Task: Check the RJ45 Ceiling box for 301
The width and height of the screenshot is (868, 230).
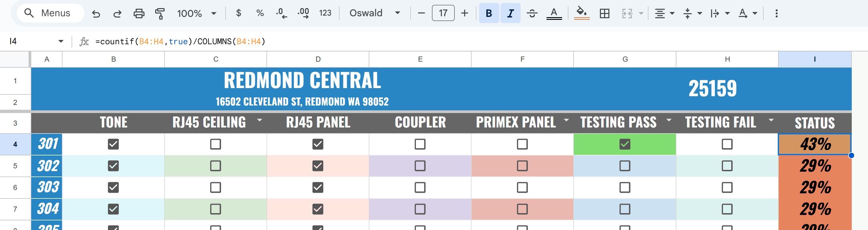Action: (216, 144)
